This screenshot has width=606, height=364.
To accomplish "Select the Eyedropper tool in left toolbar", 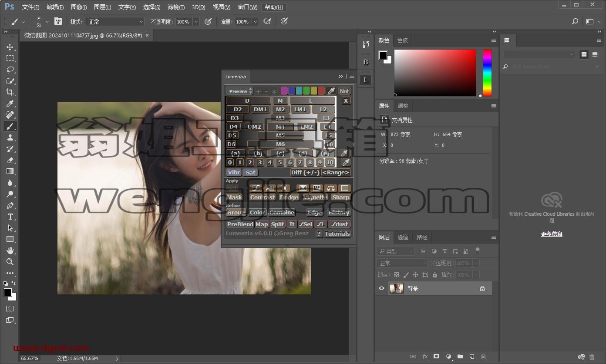I will tap(10, 104).
